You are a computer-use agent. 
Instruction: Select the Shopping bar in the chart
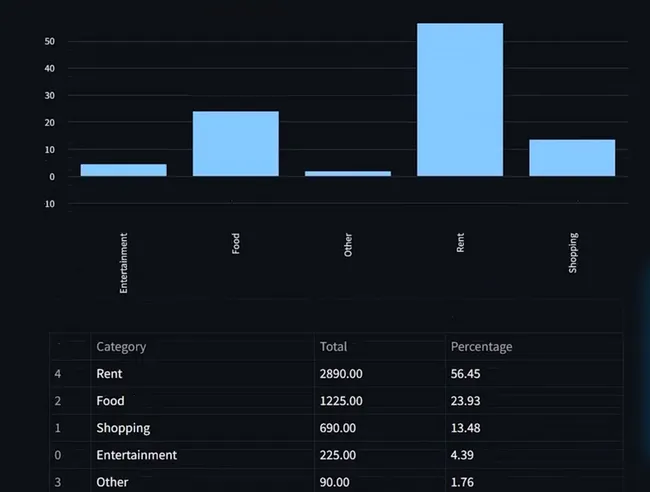pos(572,158)
